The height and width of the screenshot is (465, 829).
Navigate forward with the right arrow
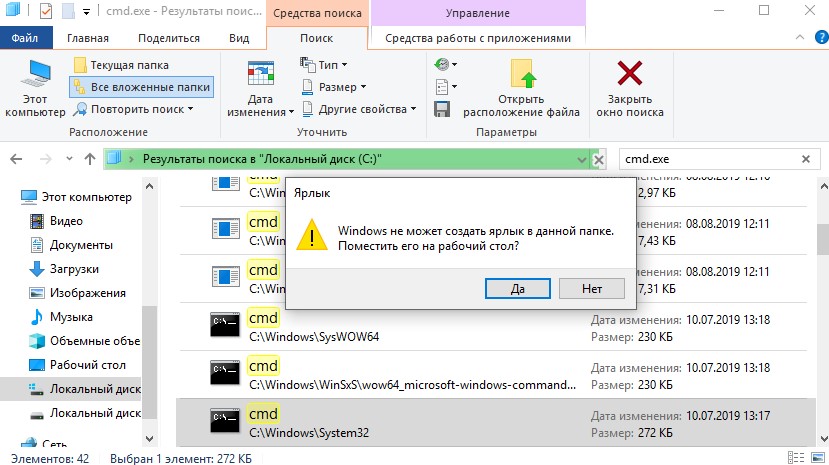pos(46,159)
